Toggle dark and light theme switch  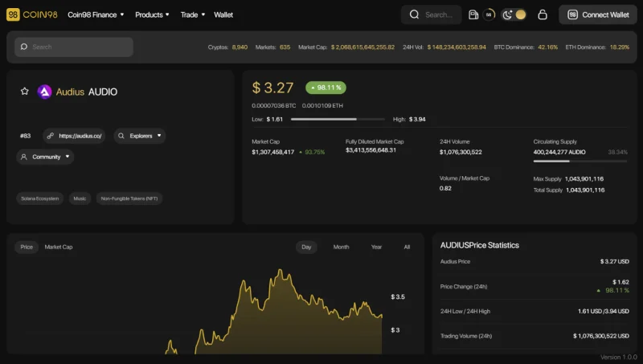pos(514,14)
